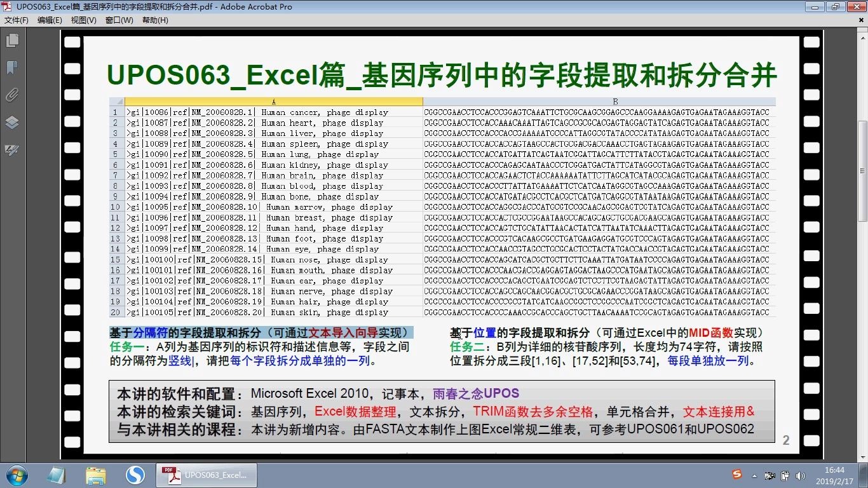868x488 pixels.
Task: Click the power plug icon in system tray
Action: (x=785, y=476)
